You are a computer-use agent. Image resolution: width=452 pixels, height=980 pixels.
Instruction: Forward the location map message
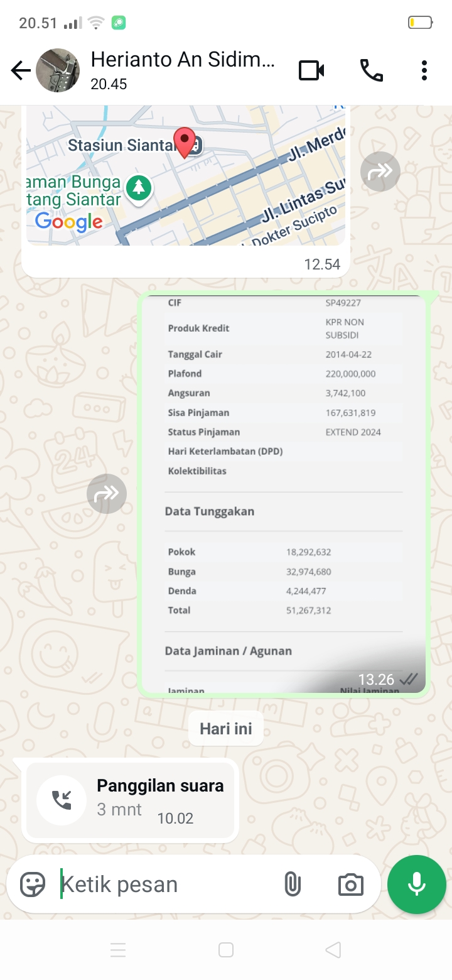point(380,171)
